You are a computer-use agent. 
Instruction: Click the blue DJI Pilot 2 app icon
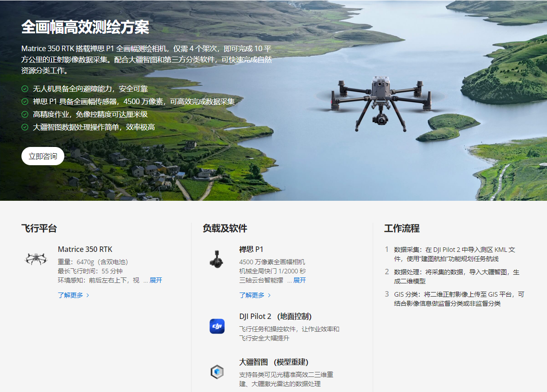[x=217, y=326]
